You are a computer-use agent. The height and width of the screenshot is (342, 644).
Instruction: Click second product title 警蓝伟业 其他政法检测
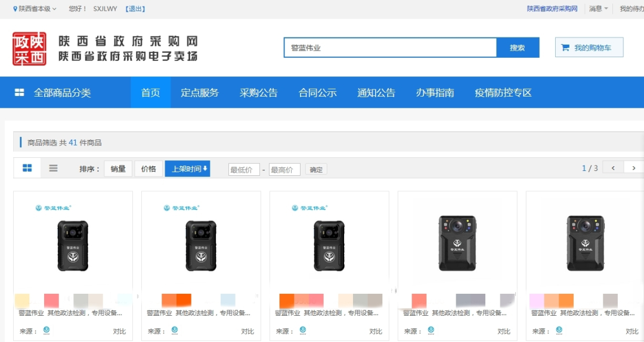pyautogui.click(x=199, y=313)
